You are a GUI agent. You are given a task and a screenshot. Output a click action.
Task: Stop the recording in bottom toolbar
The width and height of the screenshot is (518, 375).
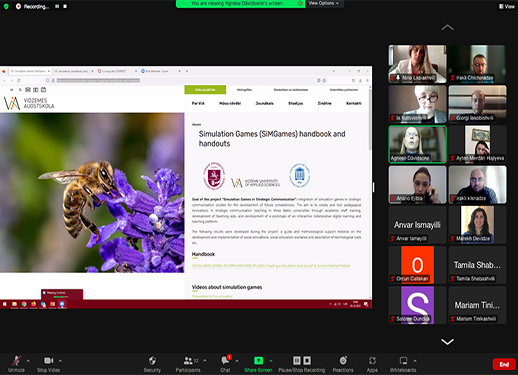tap(307, 360)
